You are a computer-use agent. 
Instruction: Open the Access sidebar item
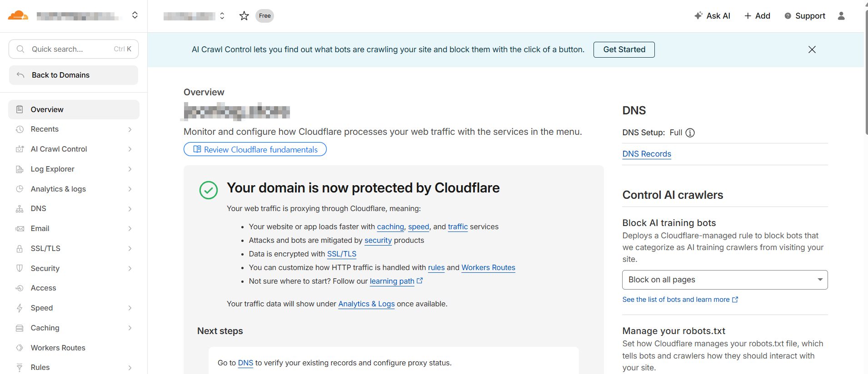[x=74, y=288]
